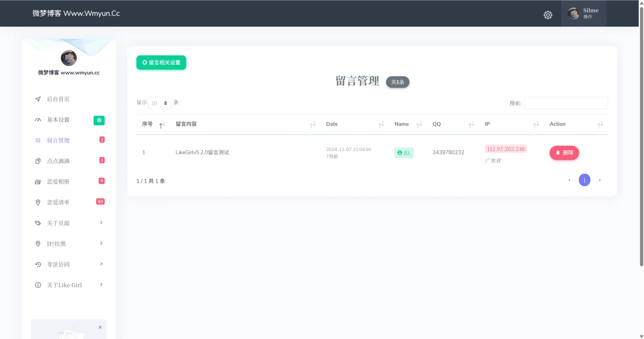
Task: Click the green gear badge beside 基本设置
Action: coord(99,120)
